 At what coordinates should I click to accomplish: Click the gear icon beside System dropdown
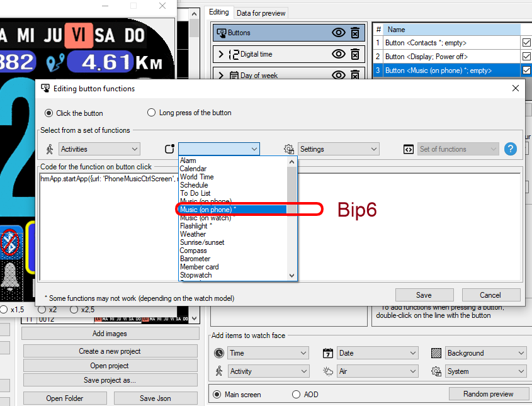436,371
